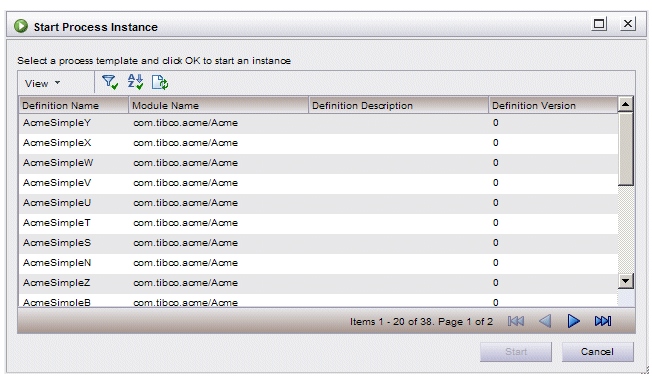652x383 pixels.
Task: Sort by Definition Name column header
Action: click(74, 106)
